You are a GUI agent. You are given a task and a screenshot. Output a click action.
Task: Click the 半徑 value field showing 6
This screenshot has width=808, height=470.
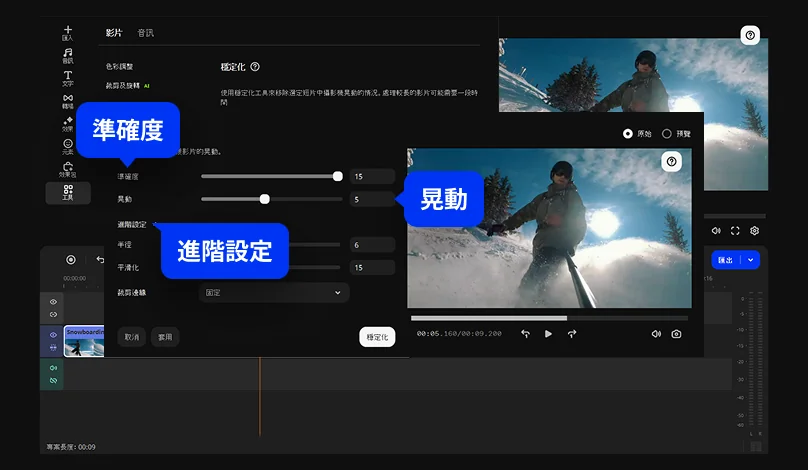pos(372,245)
